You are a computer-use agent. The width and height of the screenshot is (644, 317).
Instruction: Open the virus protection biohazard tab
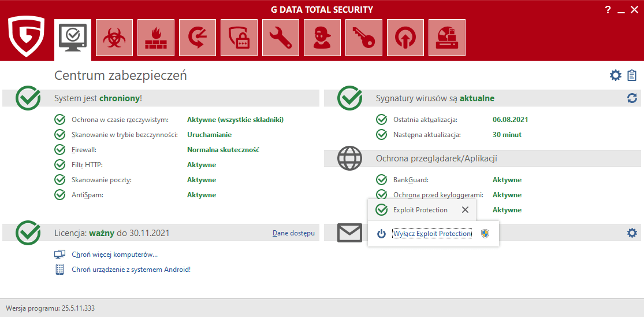click(114, 38)
